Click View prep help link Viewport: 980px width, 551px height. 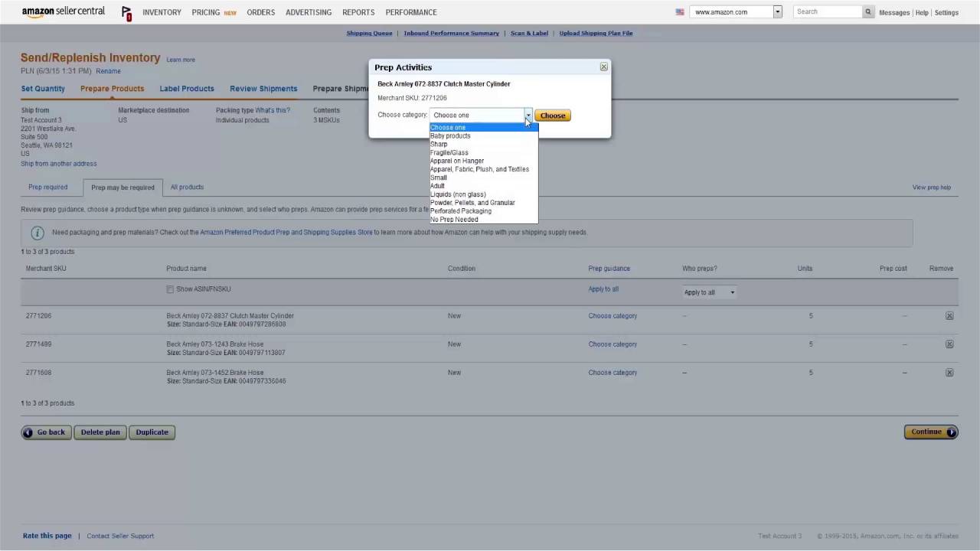pyautogui.click(x=932, y=187)
